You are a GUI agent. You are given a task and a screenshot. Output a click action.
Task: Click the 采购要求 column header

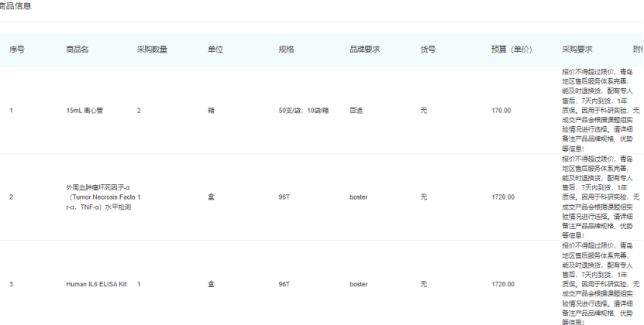click(577, 50)
